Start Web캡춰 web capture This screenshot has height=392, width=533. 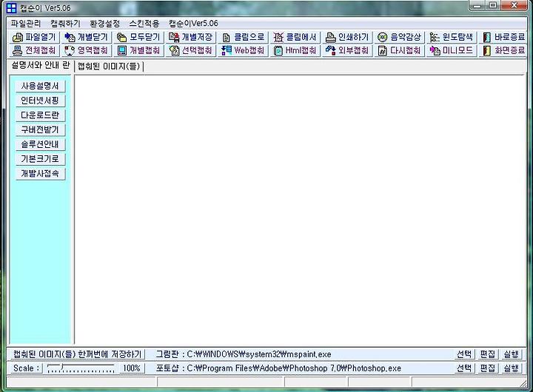pos(243,50)
